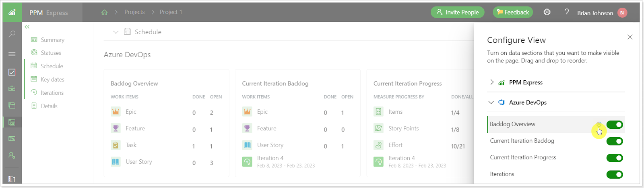This screenshot has width=644, height=188.
Task: Click Story Points label in Iteration Progress
Action: [403, 128]
